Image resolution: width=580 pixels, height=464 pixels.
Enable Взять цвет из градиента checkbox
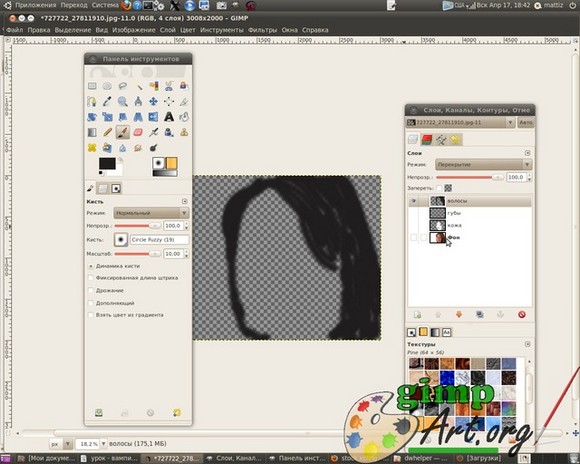[91, 315]
